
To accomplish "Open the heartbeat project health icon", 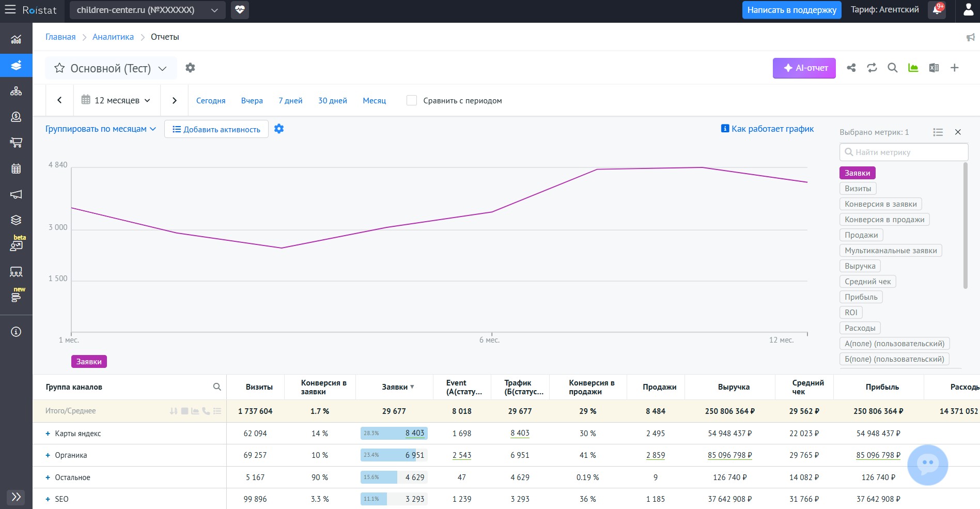I will click(240, 10).
